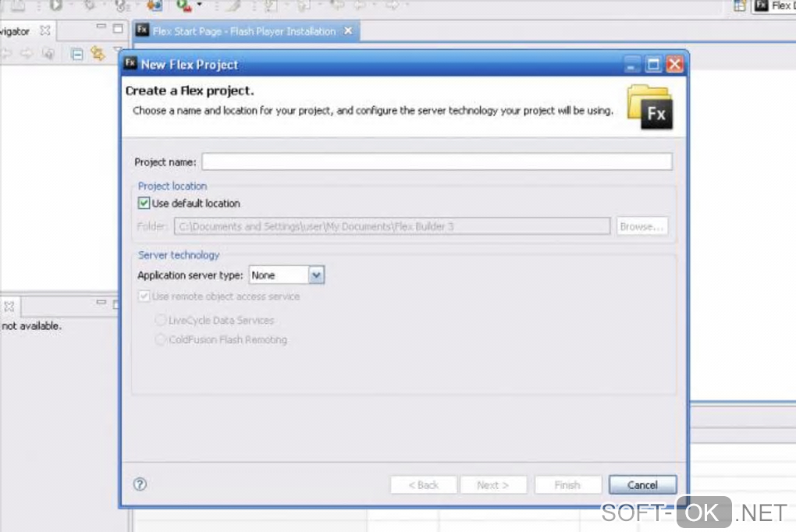This screenshot has height=532, width=796.
Task: Click the Navigator Back arrow icon
Action: (6, 53)
